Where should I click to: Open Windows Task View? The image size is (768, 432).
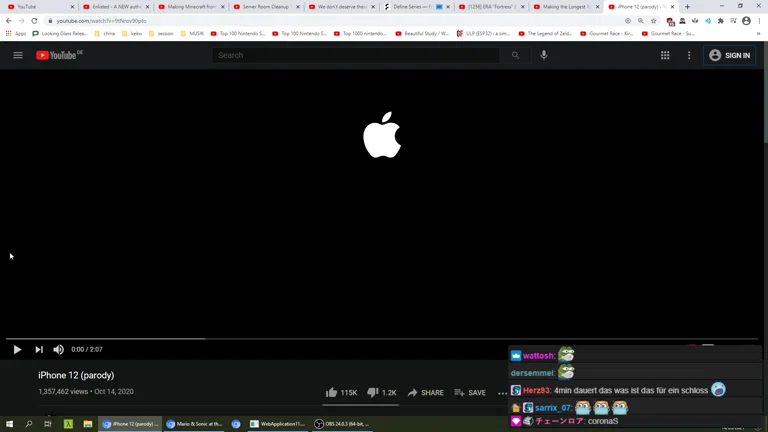click(48, 424)
